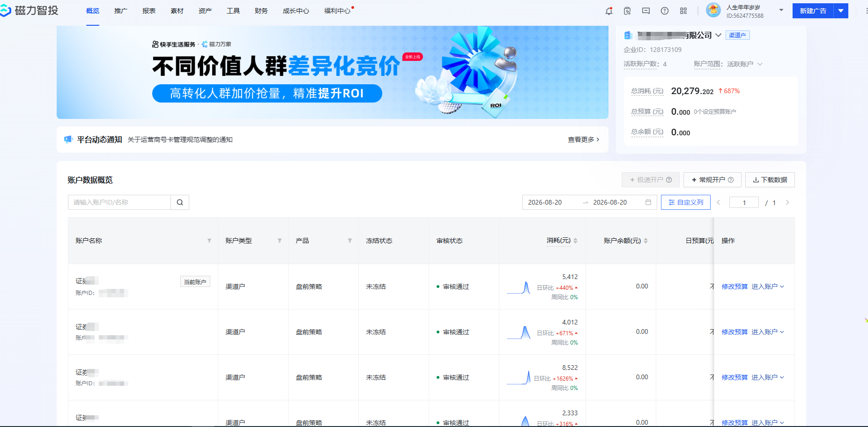This screenshot has width=868, height=427.
Task: Filter by 账户名称 column funnel
Action: coord(209,241)
